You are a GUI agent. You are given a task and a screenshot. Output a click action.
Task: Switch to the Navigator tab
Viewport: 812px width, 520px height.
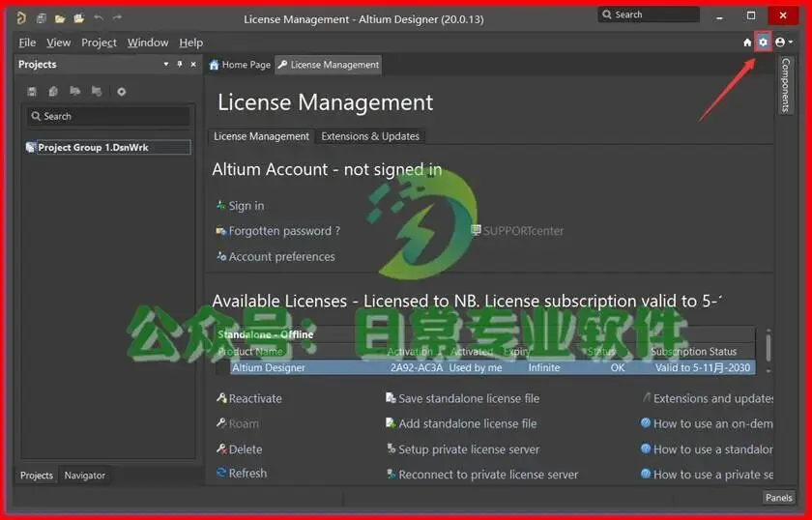(84, 475)
